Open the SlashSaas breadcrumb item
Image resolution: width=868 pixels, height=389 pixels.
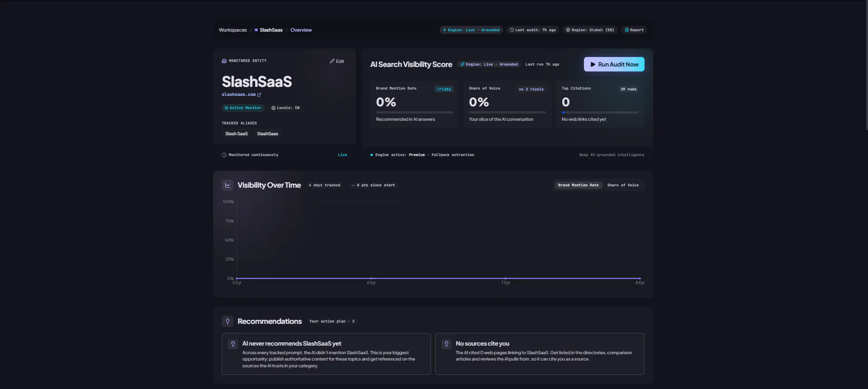[x=271, y=30]
